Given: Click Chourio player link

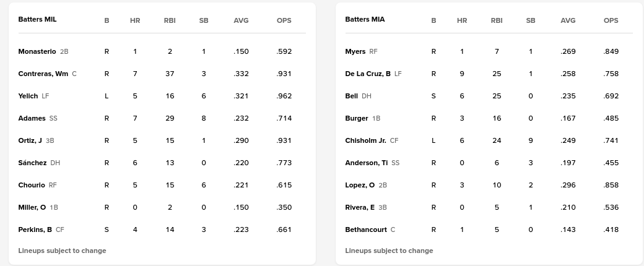Looking at the screenshot, I should [32, 185].
